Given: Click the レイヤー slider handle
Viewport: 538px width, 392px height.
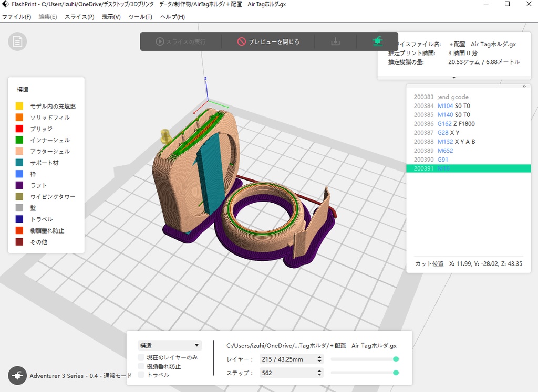Looking at the screenshot, I should click(x=396, y=359).
